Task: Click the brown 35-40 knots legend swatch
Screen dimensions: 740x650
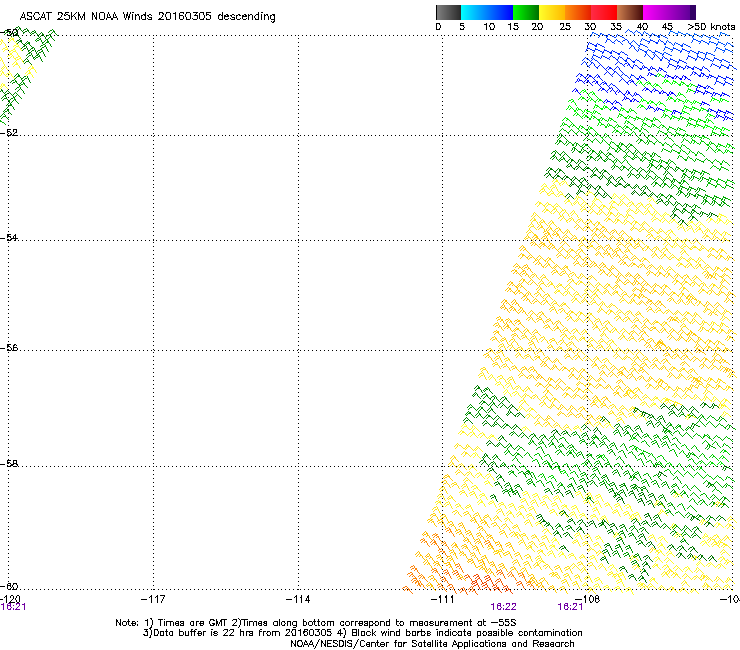Action: pyautogui.click(x=630, y=12)
